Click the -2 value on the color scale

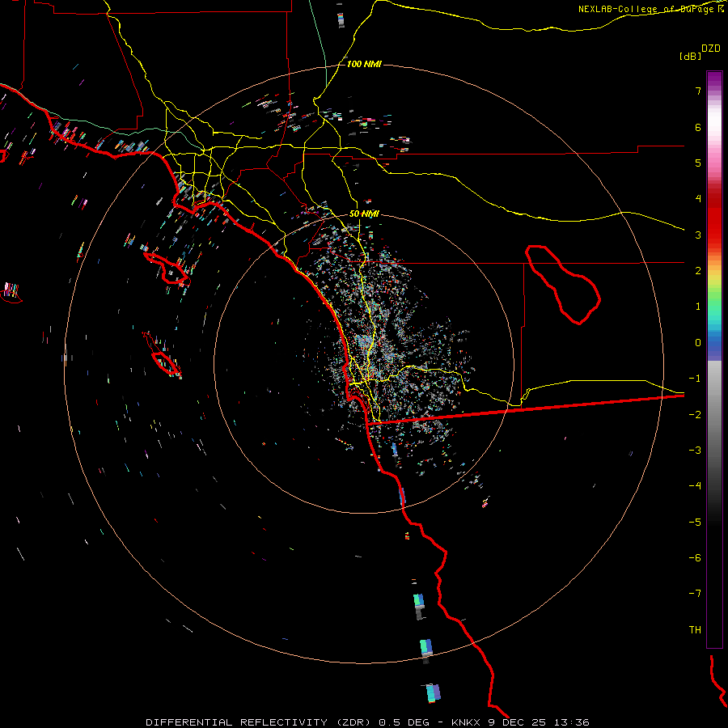coord(695,414)
